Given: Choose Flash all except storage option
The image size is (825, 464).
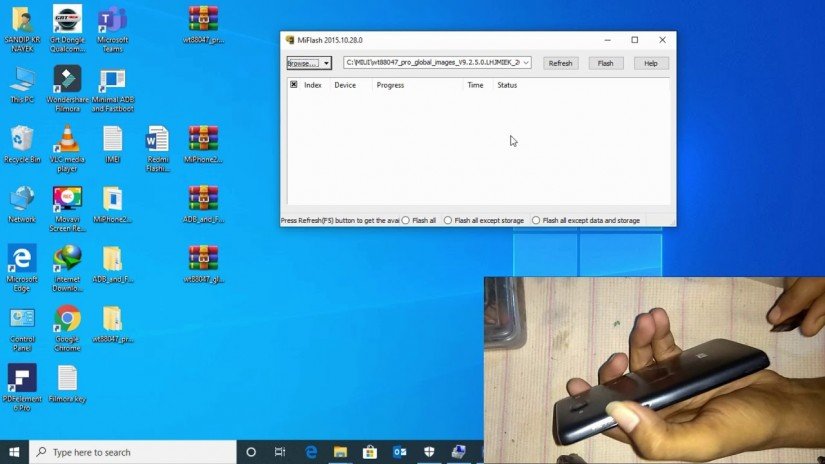Looking at the screenshot, I should (x=448, y=220).
